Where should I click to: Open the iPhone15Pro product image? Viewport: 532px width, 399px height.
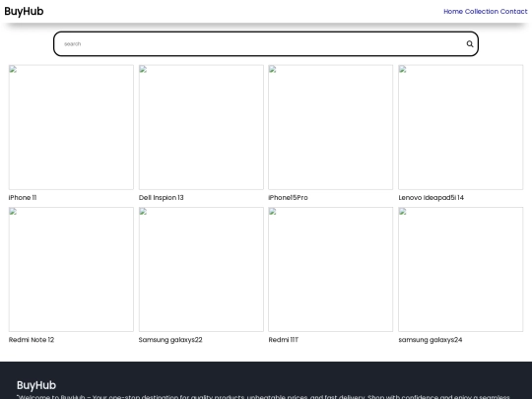click(x=330, y=127)
